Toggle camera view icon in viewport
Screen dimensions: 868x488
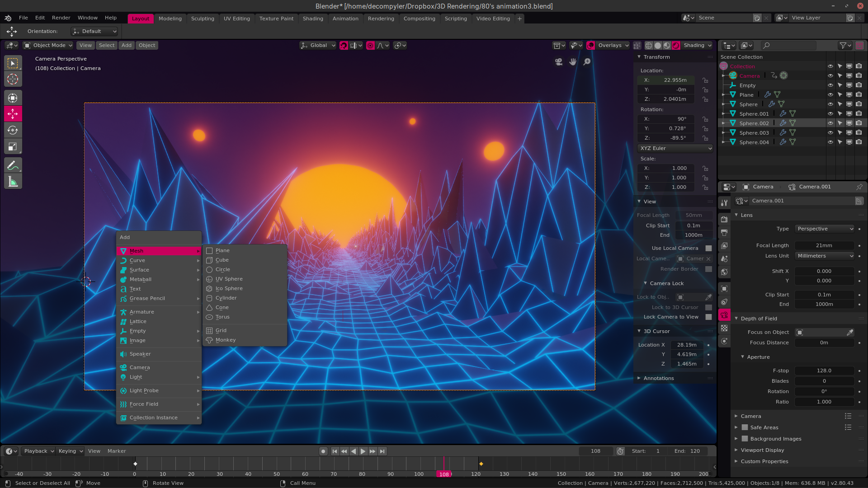coord(559,62)
